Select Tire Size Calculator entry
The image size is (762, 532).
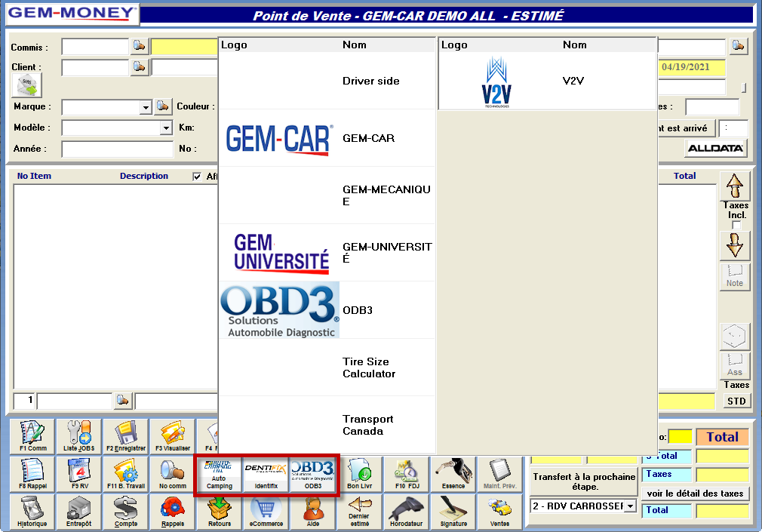[327, 367]
